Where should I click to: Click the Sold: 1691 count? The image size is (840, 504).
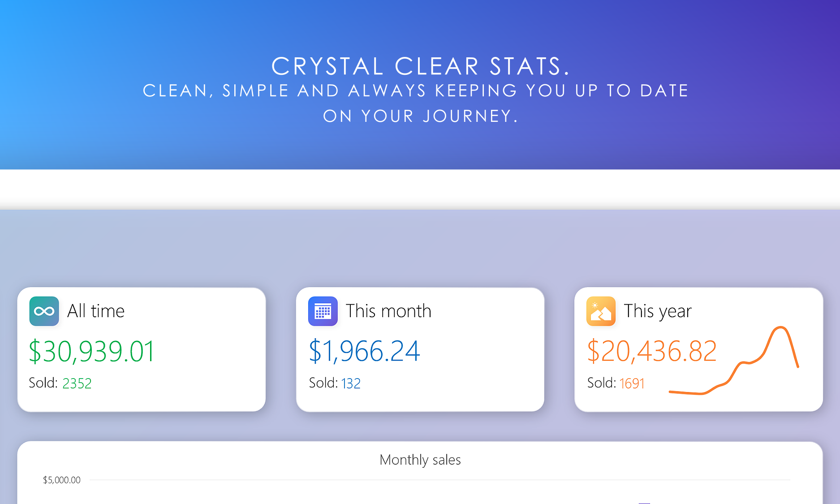coord(616,383)
